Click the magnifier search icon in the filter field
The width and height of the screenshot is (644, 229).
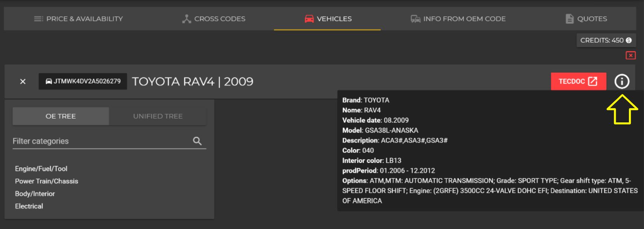pyautogui.click(x=197, y=141)
